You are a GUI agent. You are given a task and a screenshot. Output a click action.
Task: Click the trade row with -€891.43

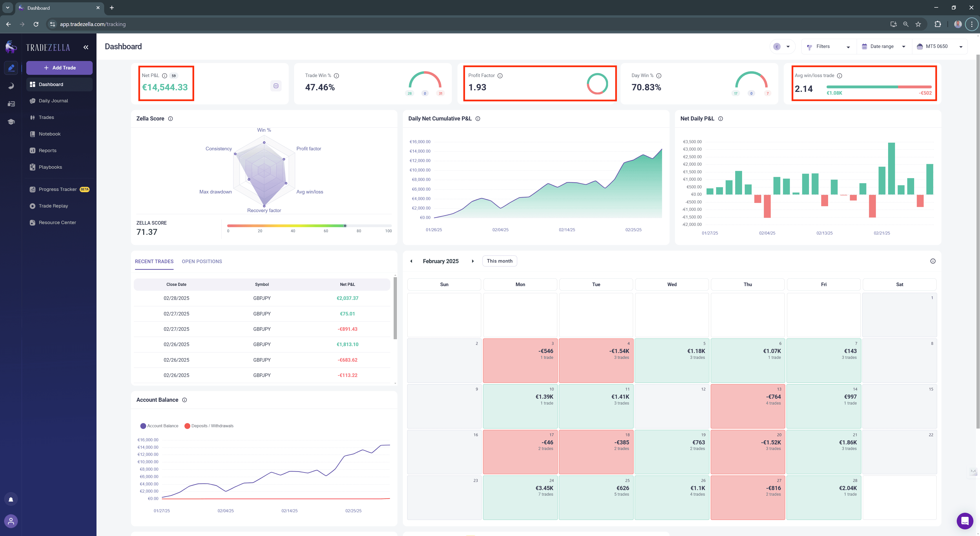coord(262,329)
